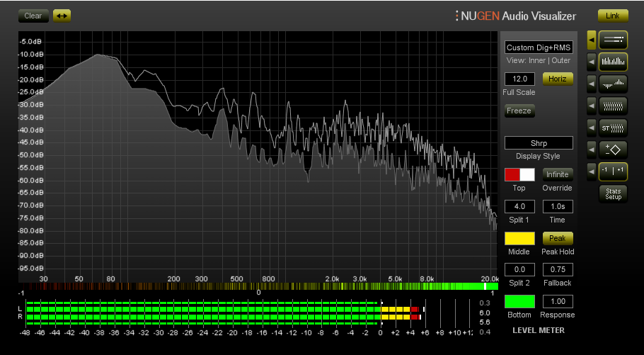Click the 2.0k frequency axis label
This screenshot has width=644, height=355.
point(332,279)
